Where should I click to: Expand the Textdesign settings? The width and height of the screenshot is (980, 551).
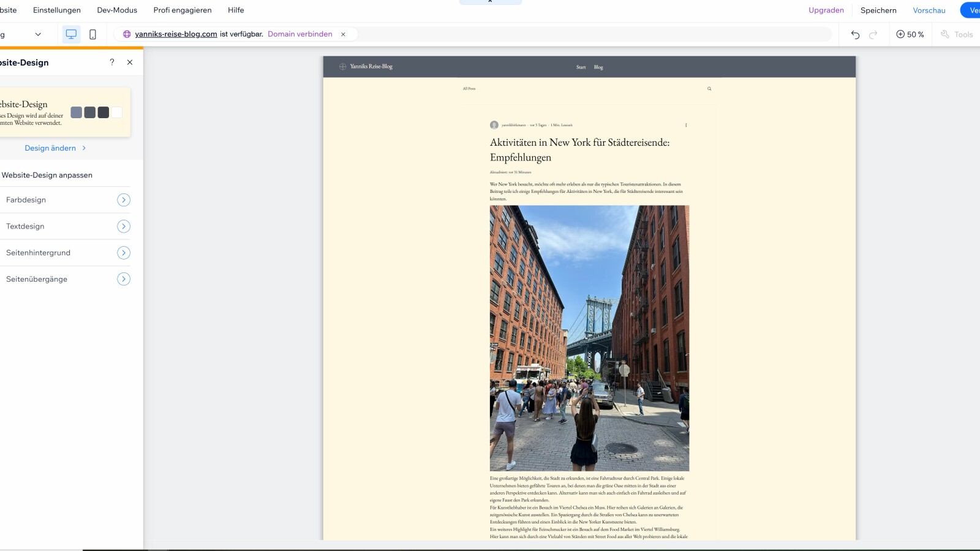(x=124, y=227)
